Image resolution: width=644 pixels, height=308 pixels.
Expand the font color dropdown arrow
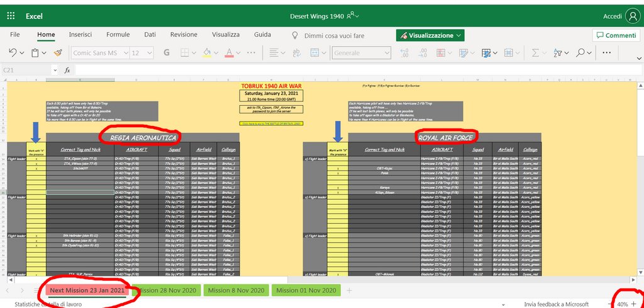tap(238, 53)
